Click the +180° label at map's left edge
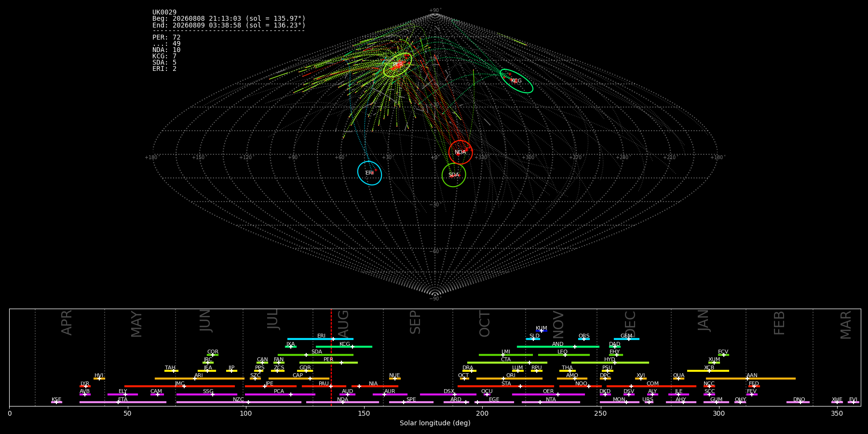 click(151, 157)
